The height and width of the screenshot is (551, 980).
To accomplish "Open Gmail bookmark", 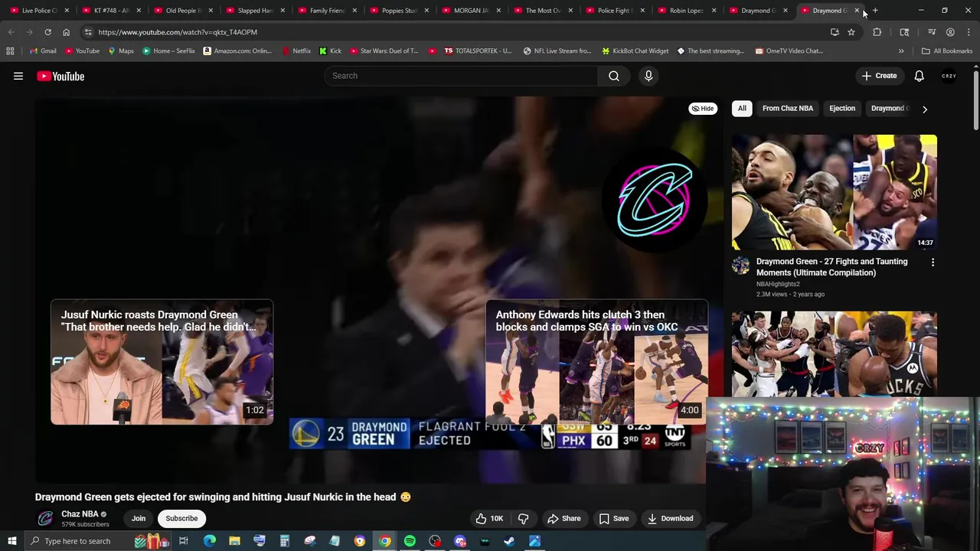I will (43, 51).
